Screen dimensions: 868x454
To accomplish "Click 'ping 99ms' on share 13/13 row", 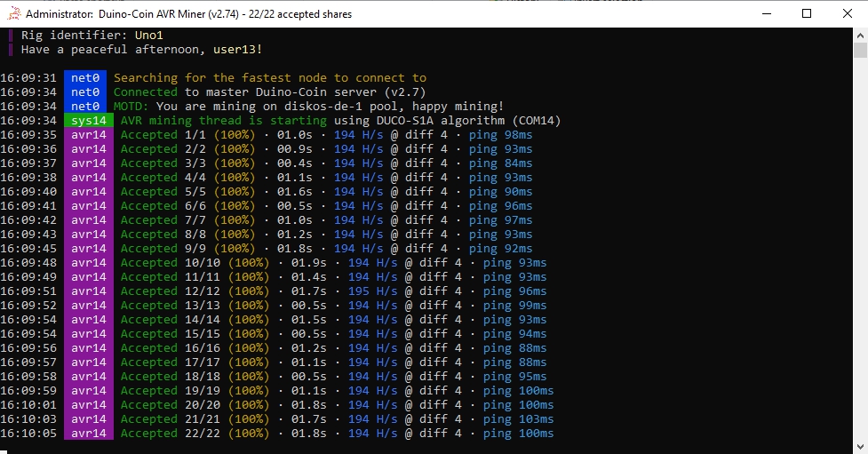I will (514, 306).
